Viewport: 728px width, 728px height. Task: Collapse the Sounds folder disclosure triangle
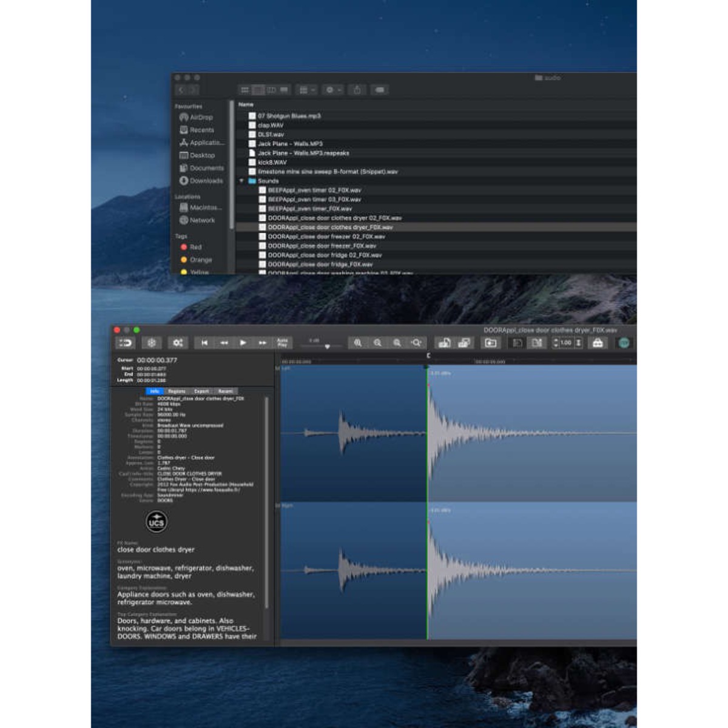pos(241,181)
